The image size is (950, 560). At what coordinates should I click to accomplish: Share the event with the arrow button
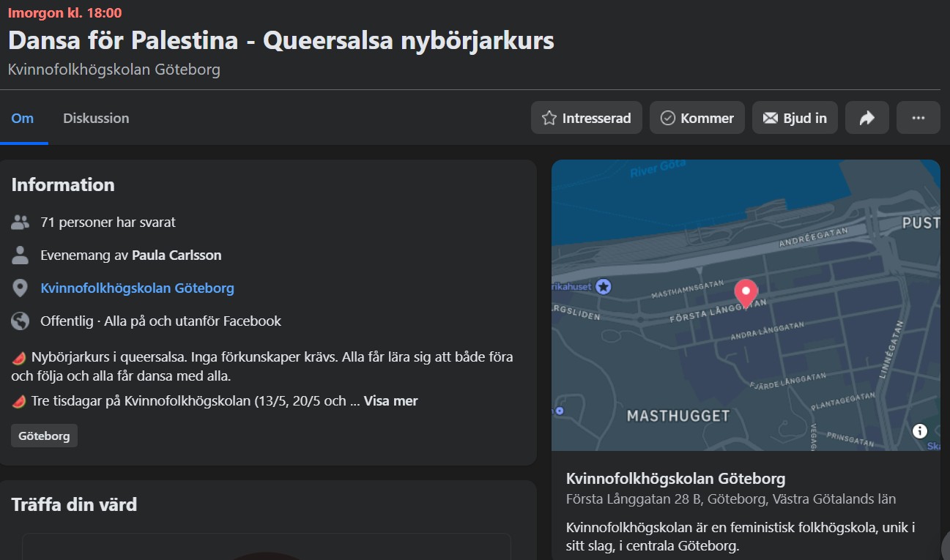[x=867, y=118]
